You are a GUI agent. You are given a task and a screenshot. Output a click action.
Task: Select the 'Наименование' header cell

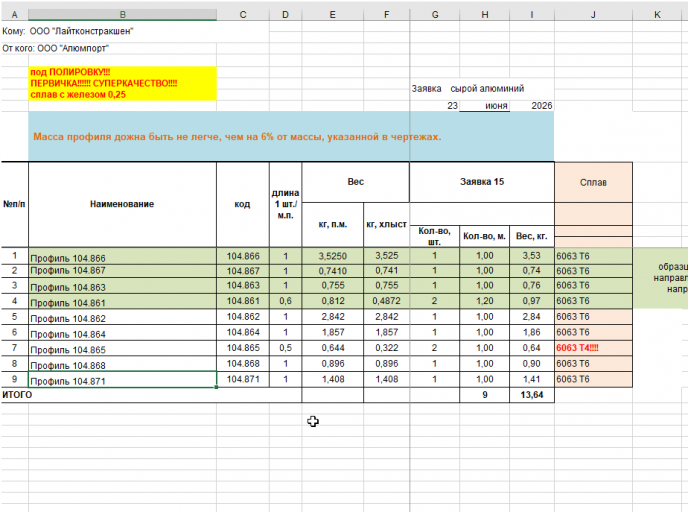click(122, 204)
